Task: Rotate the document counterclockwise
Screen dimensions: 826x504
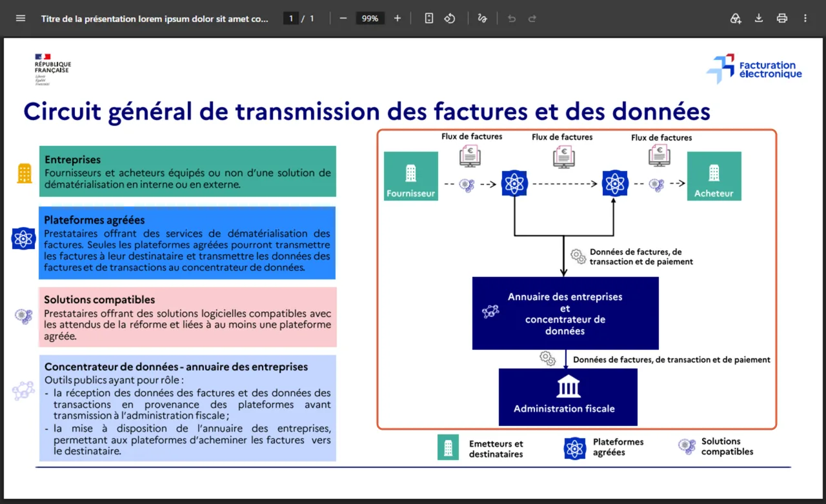Action: click(x=450, y=18)
